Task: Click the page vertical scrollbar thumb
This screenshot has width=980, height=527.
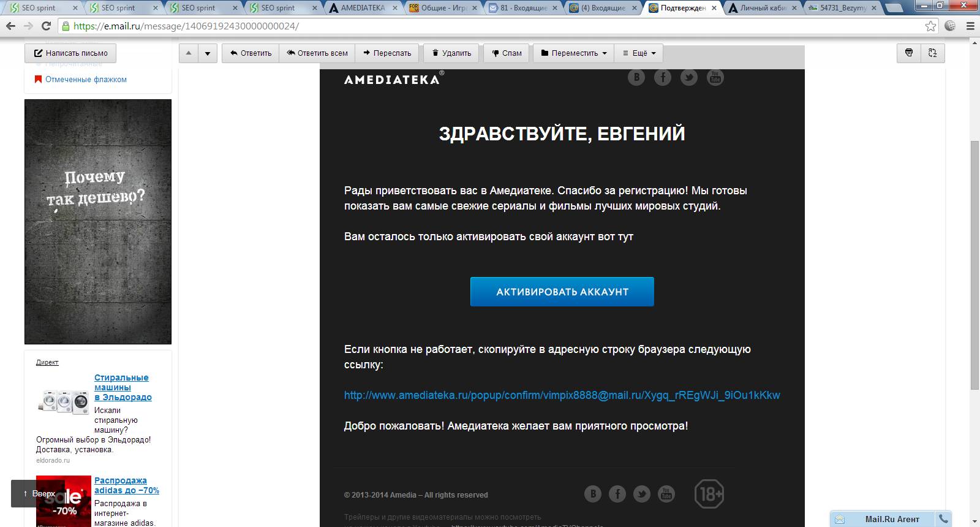Action: click(974, 265)
